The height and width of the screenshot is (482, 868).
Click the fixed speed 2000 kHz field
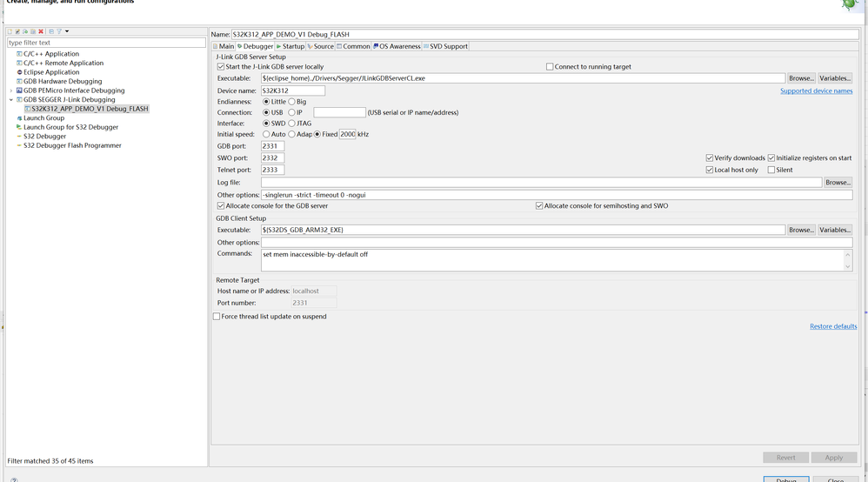348,134
